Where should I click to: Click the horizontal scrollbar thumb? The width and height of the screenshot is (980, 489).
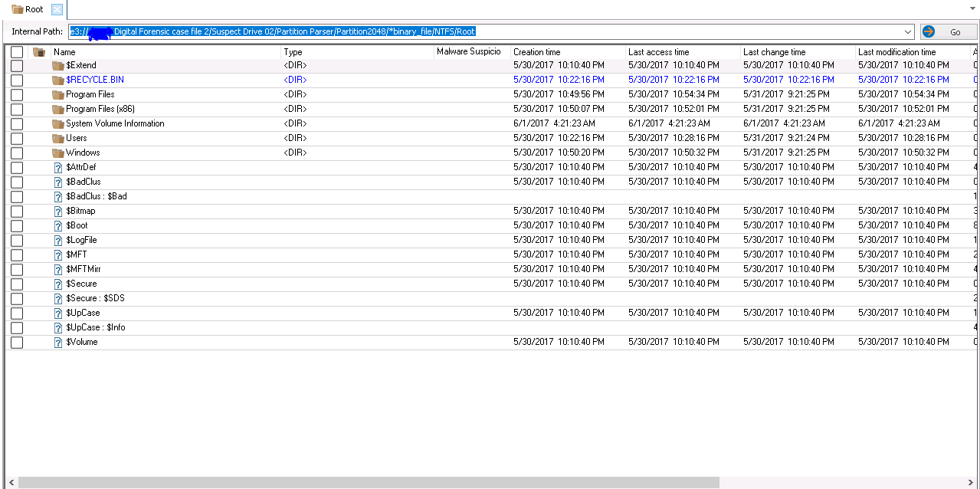pyautogui.click(x=369, y=483)
